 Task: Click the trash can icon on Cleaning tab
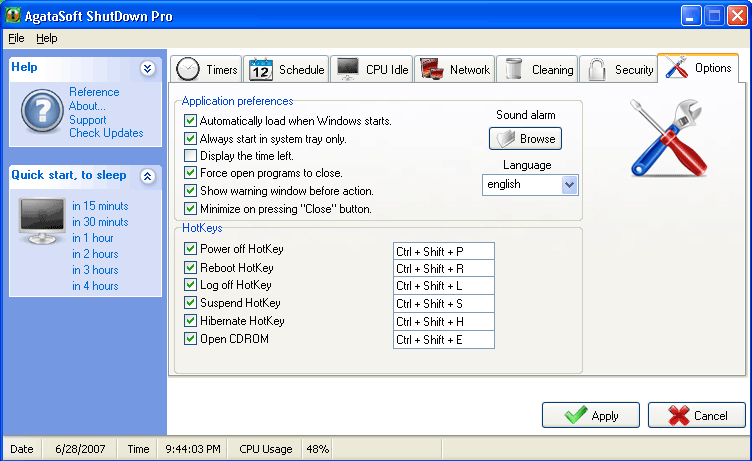click(514, 69)
